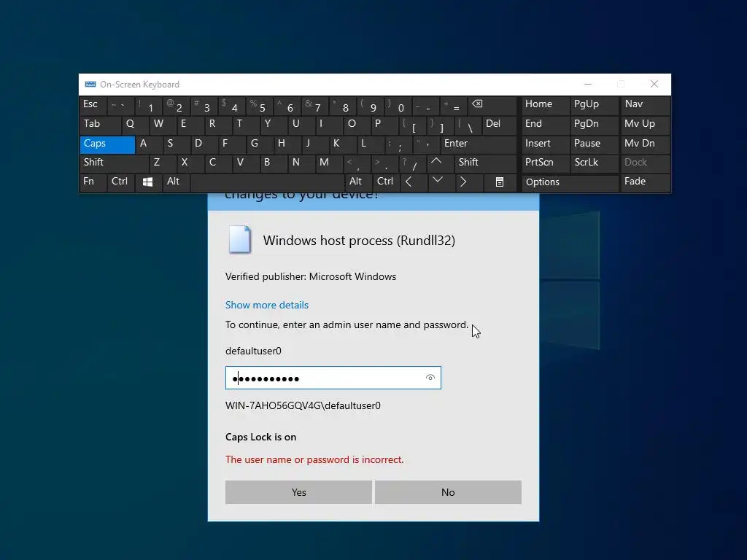The height and width of the screenshot is (560, 747).
Task: Click the Mv Up key
Action: [645, 125]
